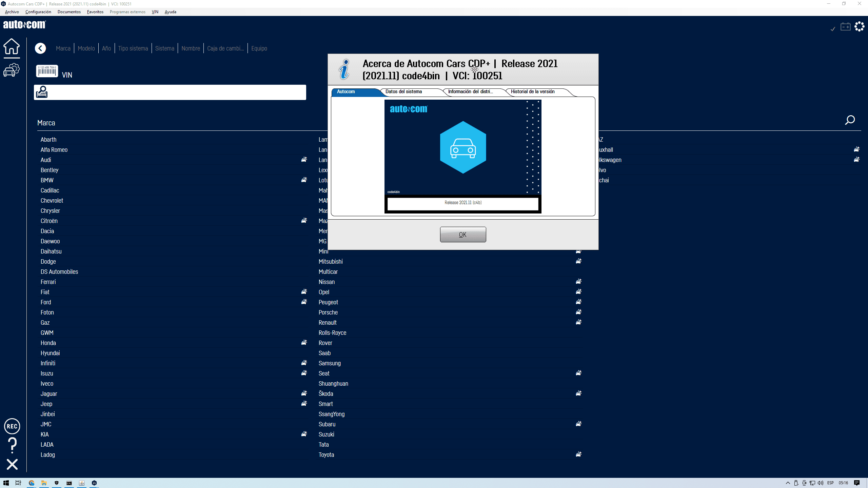The width and height of the screenshot is (868, 488).
Task: Open the help question mark icon
Action: click(12, 445)
